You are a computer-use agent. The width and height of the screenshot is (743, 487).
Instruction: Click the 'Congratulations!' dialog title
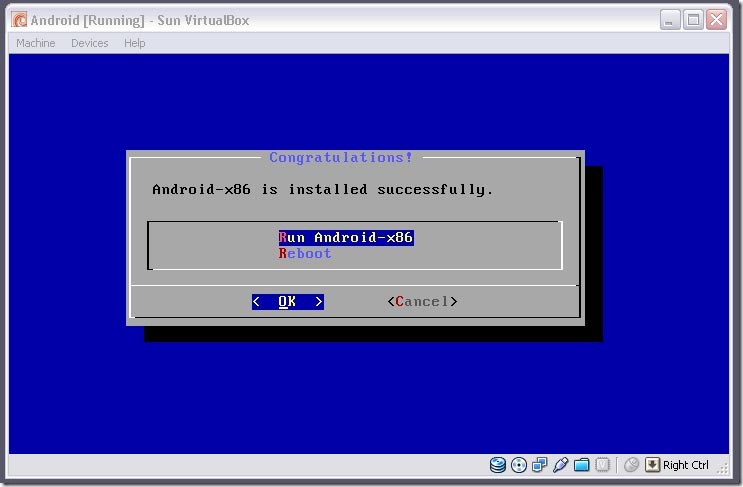tap(341, 157)
